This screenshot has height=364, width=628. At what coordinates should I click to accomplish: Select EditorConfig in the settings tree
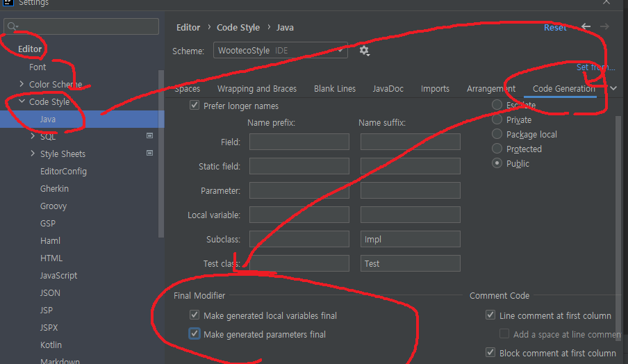tap(63, 171)
